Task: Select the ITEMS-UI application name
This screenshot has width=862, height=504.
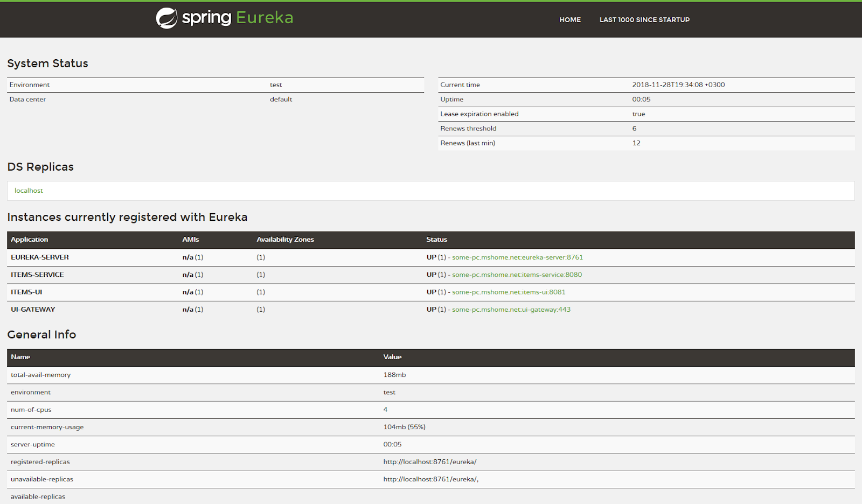Action: [x=26, y=292]
